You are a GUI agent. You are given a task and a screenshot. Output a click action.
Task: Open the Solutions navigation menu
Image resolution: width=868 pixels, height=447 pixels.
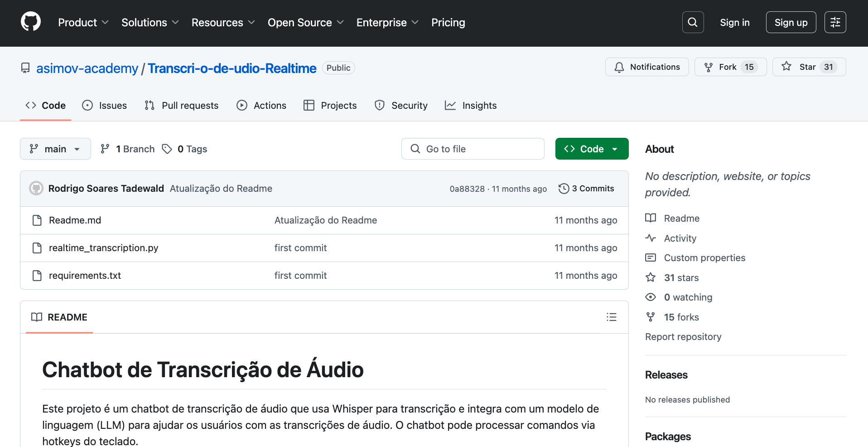click(150, 23)
